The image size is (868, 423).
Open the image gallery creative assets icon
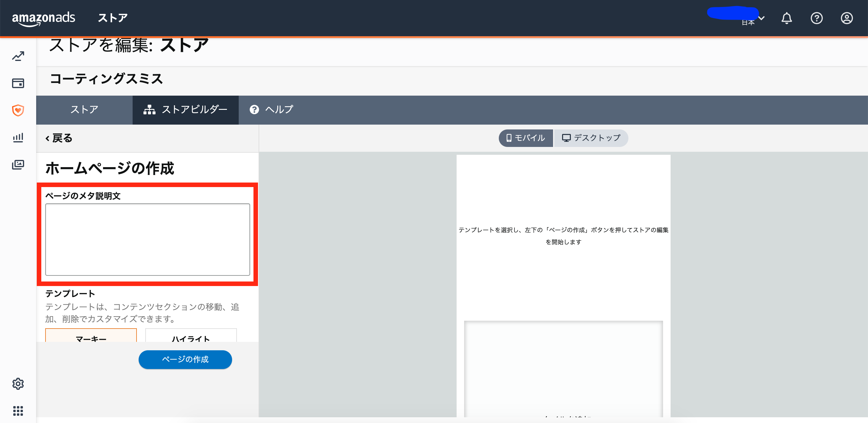click(x=18, y=165)
